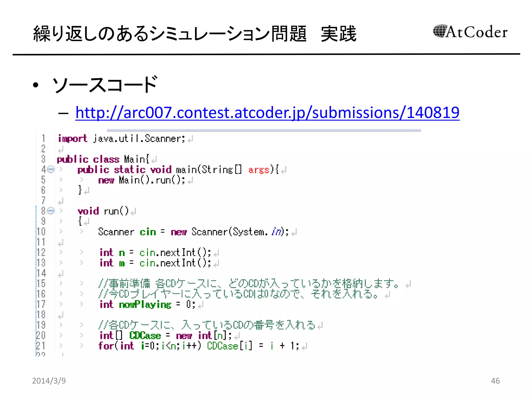Click line number 21 in the gutter
532x399 pixels.
[41, 346]
